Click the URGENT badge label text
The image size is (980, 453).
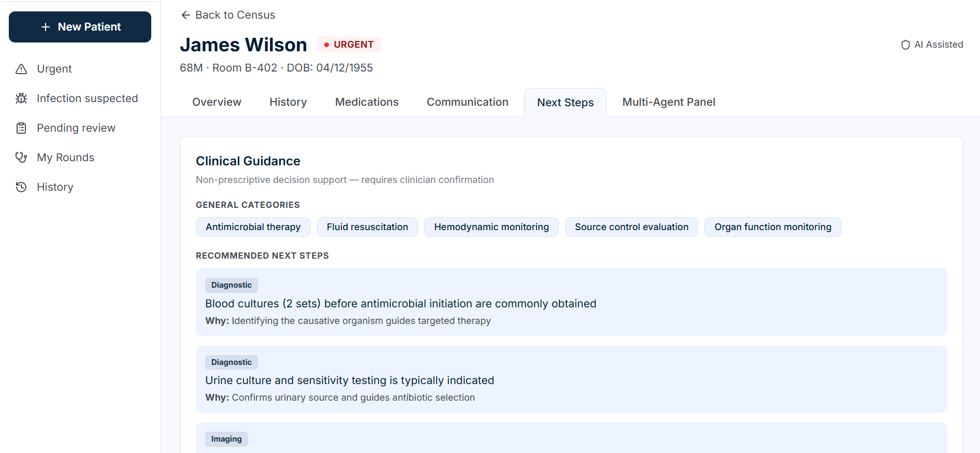(x=354, y=45)
